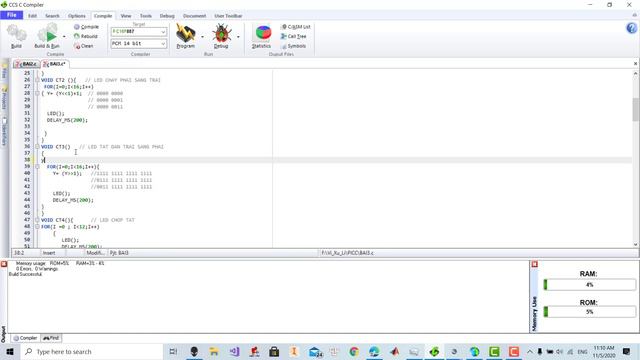Close the Output pane with red icon
The image size is (640, 360).
pyautogui.click(x=4, y=264)
